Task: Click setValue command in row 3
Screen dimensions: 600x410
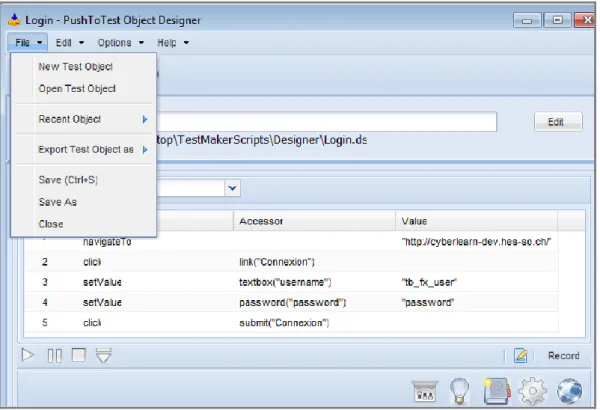Action: coord(102,282)
